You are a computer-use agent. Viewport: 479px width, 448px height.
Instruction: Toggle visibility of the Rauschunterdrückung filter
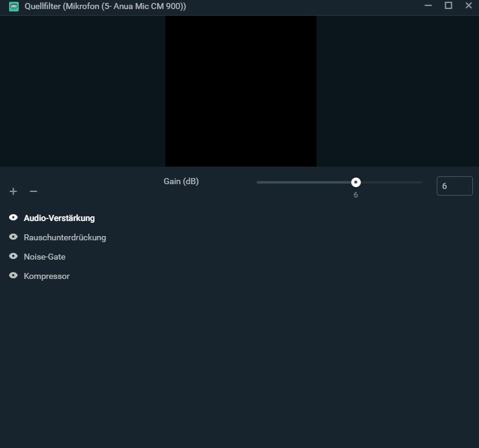[13, 237]
